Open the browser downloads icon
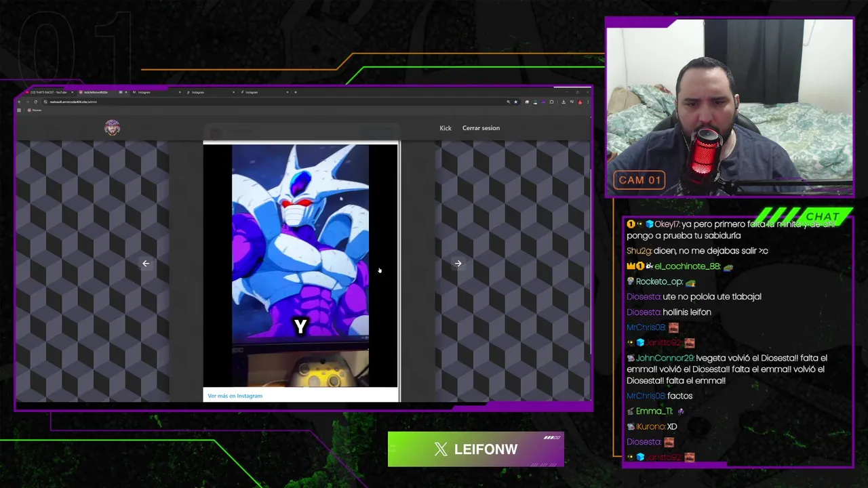 [x=564, y=102]
